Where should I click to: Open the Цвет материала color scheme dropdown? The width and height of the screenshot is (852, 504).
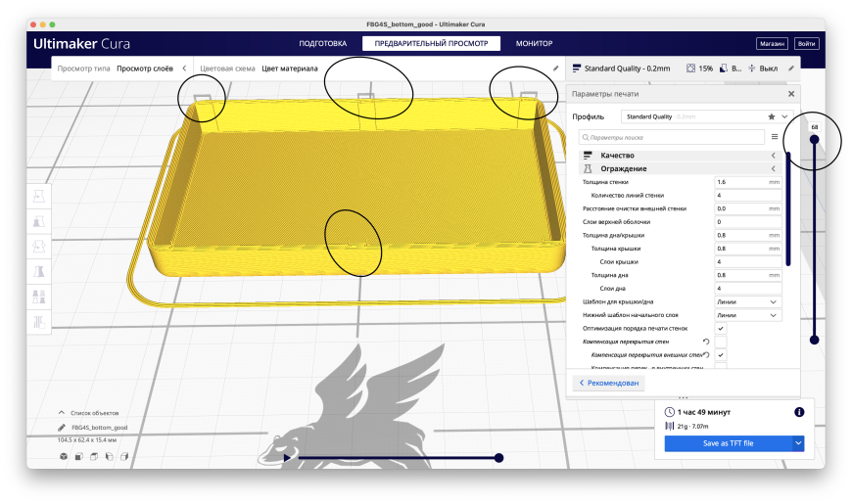290,69
